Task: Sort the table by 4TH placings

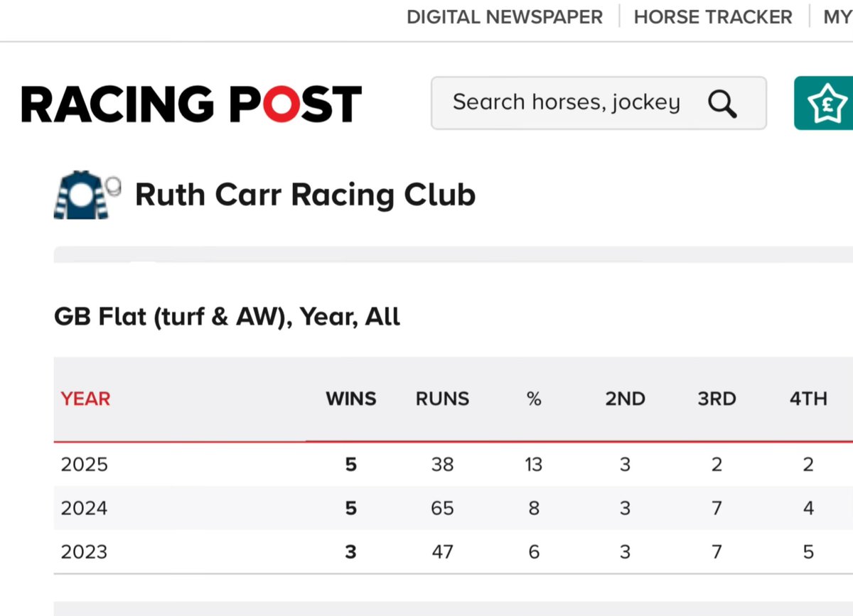Action: [808, 399]
